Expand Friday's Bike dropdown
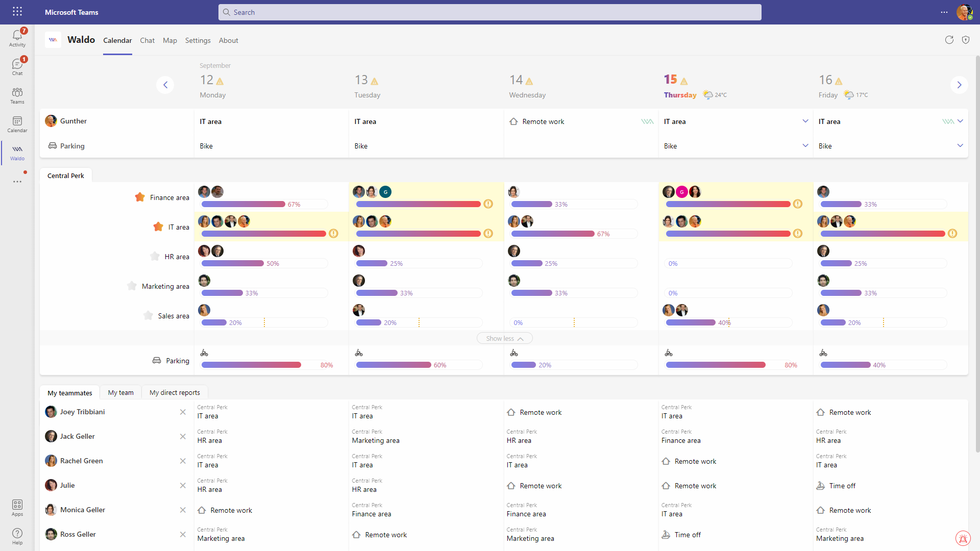 (x=961, y=145)
